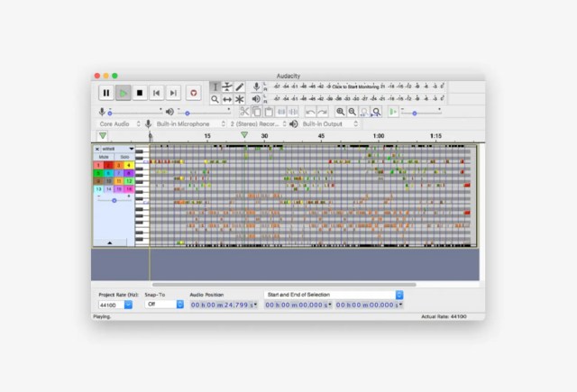Copy selection with the Copy icon
The image size is (577, 392).
click(257, 112)
